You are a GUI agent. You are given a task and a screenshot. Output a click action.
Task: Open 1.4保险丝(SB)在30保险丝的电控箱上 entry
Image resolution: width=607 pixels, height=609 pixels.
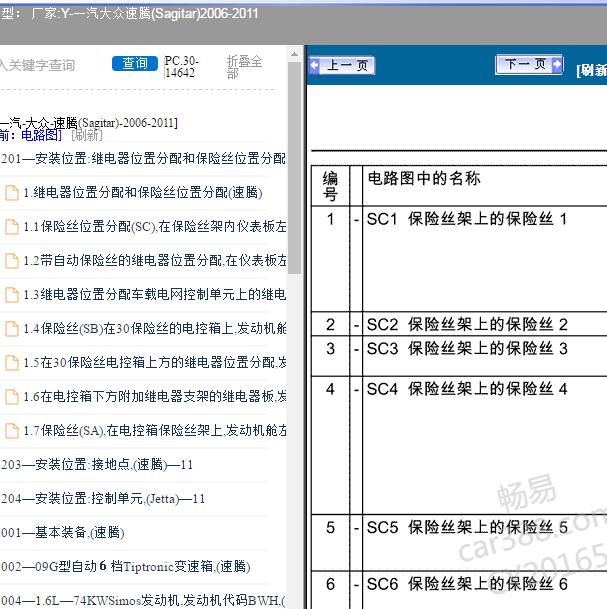pos(155,328)
